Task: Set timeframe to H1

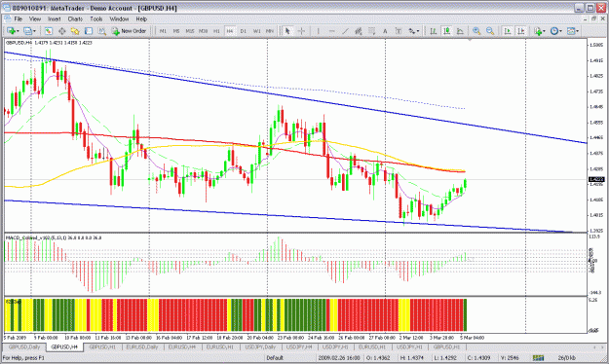Action: [216, 31]
